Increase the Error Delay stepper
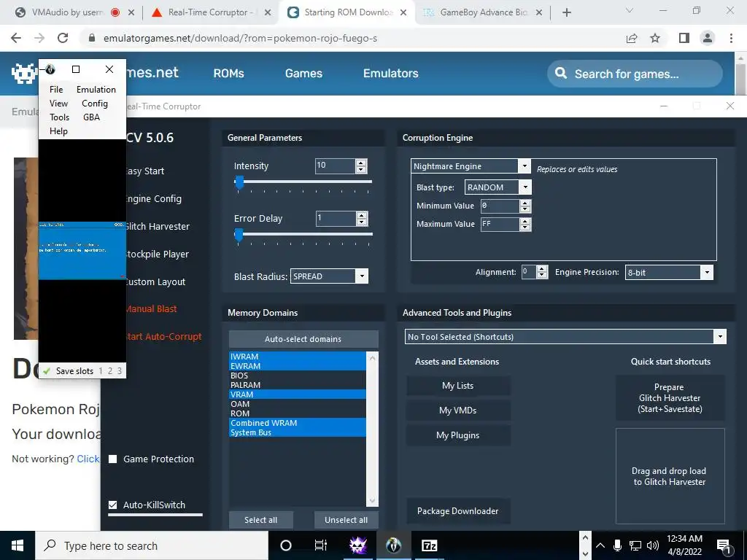This screenshot has height=560, width=747. click(x=362, y=215)
